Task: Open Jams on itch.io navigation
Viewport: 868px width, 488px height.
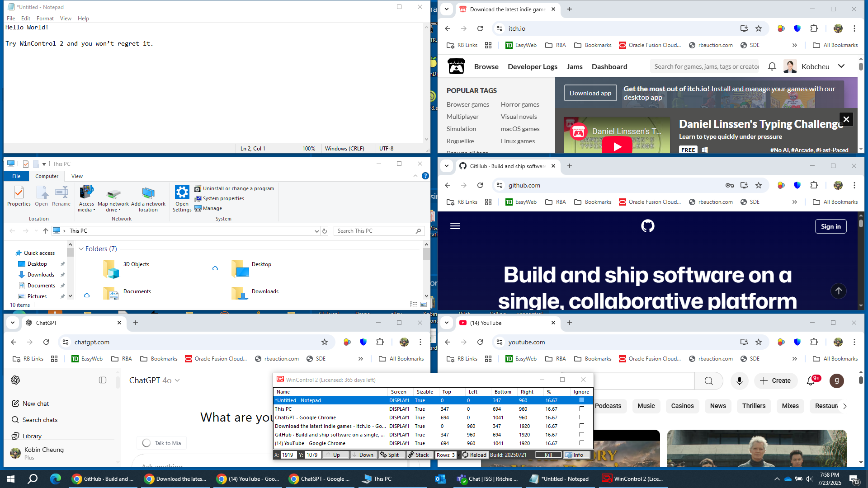Action: point(574,66)
